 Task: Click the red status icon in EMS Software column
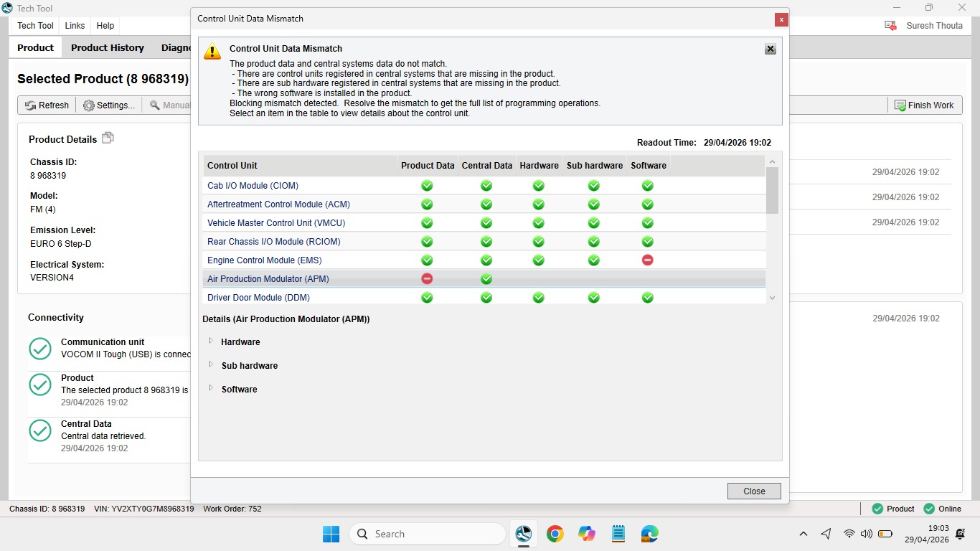[x=648, y=260]
